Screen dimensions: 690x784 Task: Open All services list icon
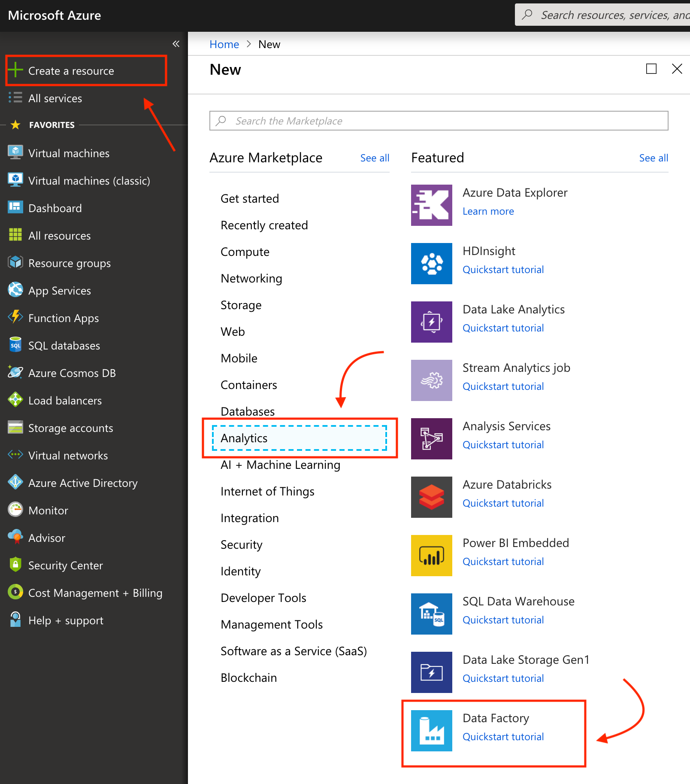click(x=15, y=98)
